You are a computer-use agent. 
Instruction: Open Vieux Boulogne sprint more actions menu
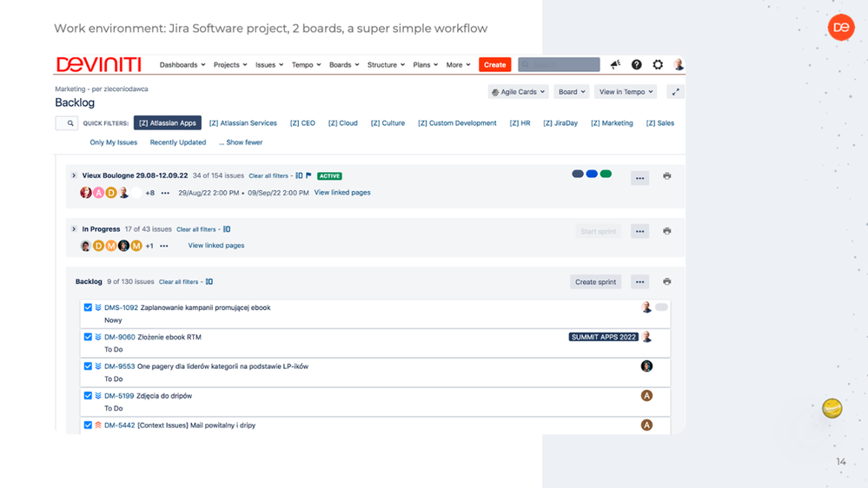click(x=640, y=178)
